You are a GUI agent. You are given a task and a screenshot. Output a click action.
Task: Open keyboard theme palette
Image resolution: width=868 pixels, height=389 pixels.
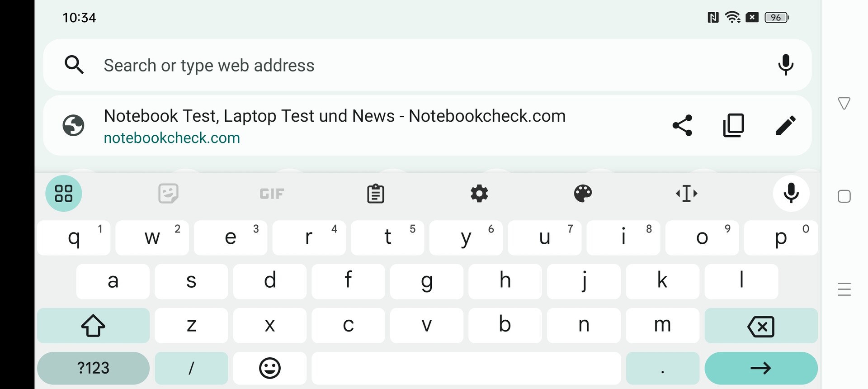tap(583, 194)
